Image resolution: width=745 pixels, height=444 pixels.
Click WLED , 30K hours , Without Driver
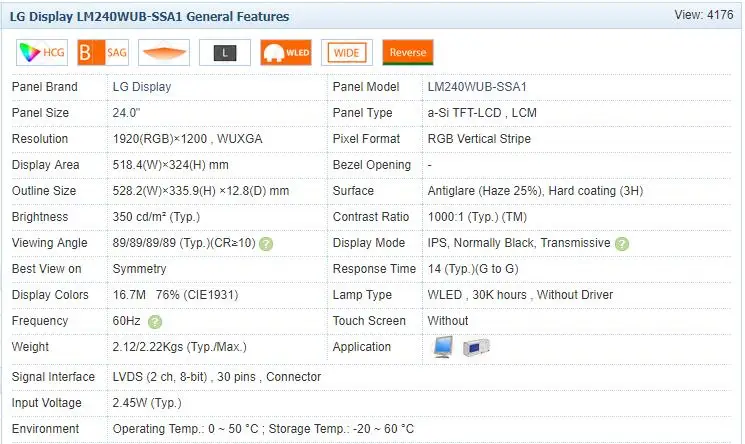[x=520, y=295]
